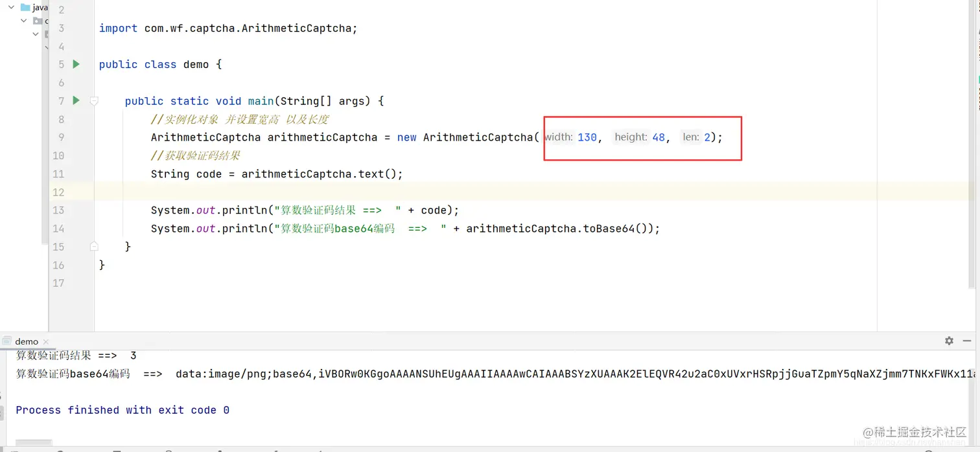Click the import com.wf.captcha.ArithmeticCaptcha statement
Screen dimensions: 980x452
[228, 28]
